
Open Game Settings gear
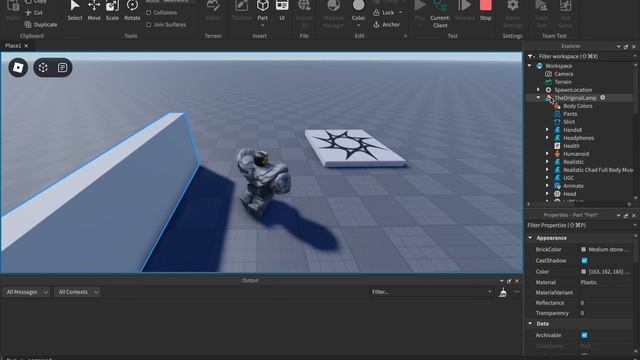tap(513, 13)
